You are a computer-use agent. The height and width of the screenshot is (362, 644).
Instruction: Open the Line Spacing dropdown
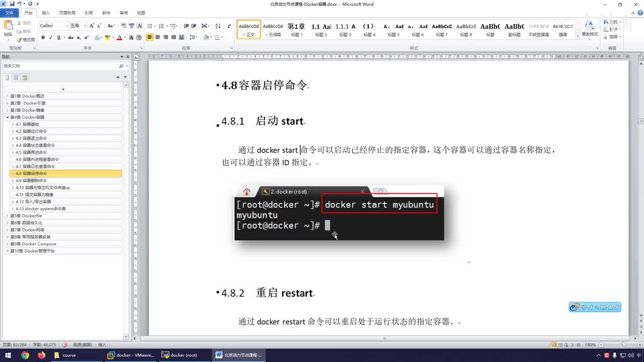click(192, 38)
